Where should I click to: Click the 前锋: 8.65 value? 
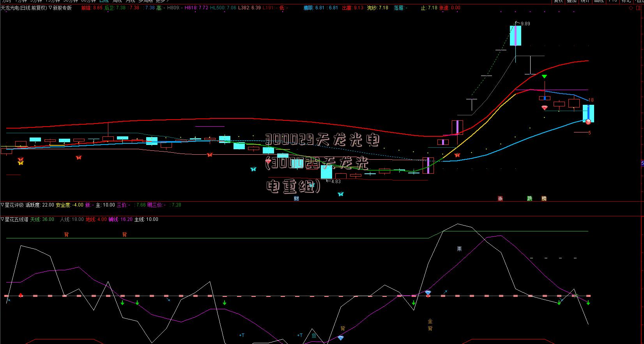point(92,8)
